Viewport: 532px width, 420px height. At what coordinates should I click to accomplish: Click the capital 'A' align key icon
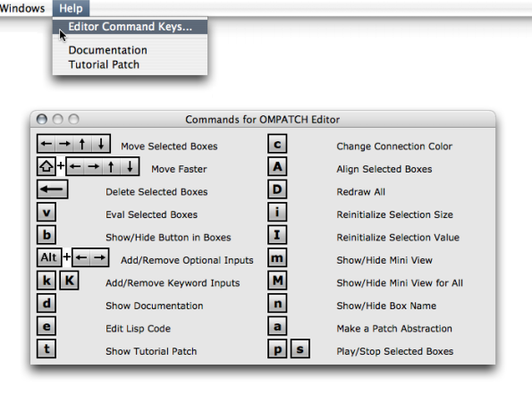tap(277, 166)
